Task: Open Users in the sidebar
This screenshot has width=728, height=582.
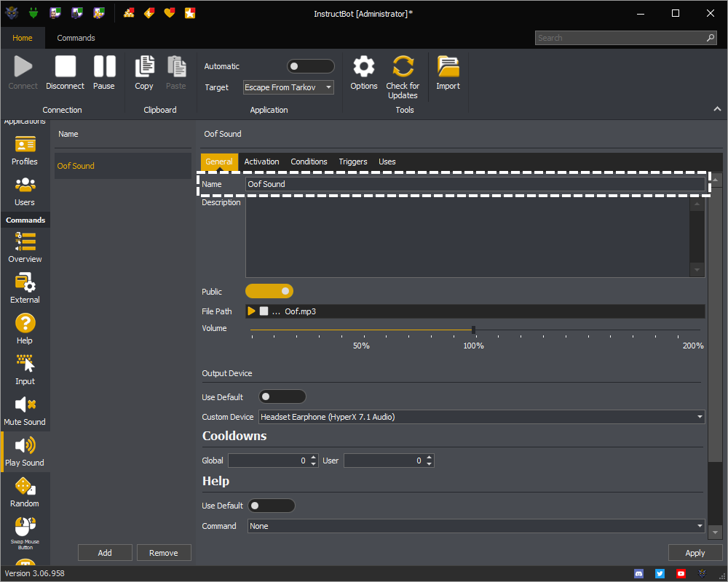Action: (25, 191)
